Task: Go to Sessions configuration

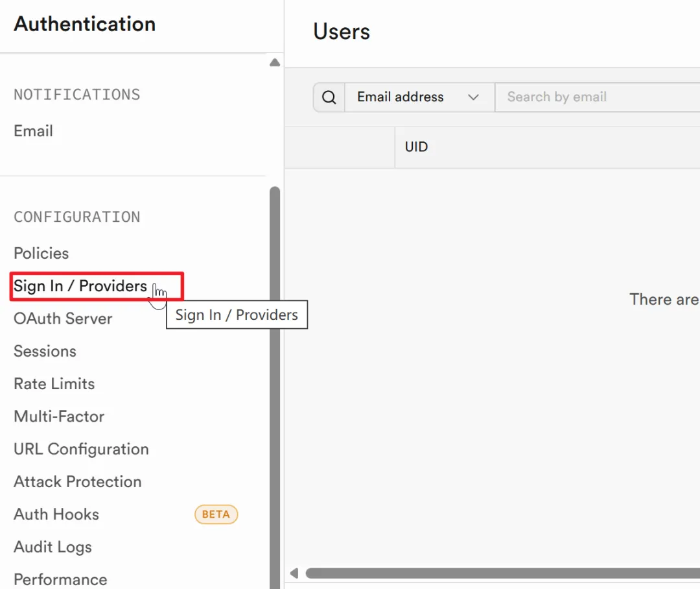Action: tap(45, 351)
